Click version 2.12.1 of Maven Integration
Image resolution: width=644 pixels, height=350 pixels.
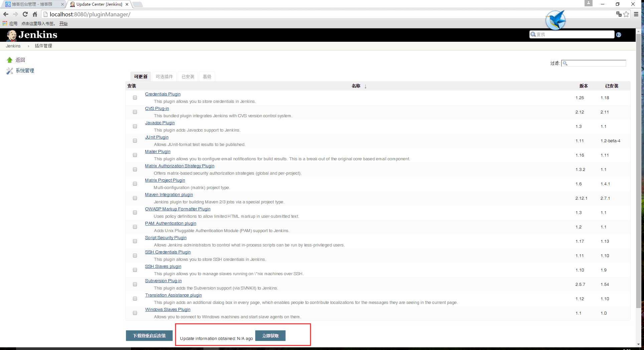581,198
